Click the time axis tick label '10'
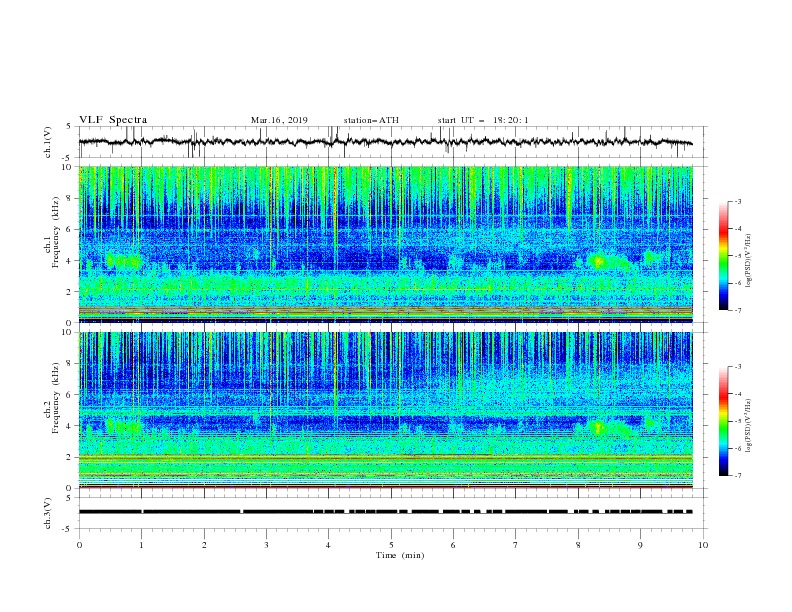Image resolution: width=792 pixels, height=612 pixels. point(703,545)
